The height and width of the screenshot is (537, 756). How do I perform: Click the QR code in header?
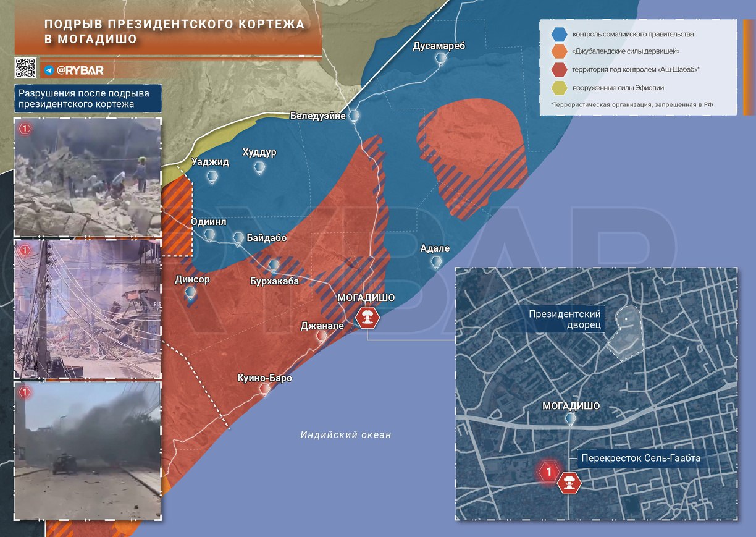[25, 67]
